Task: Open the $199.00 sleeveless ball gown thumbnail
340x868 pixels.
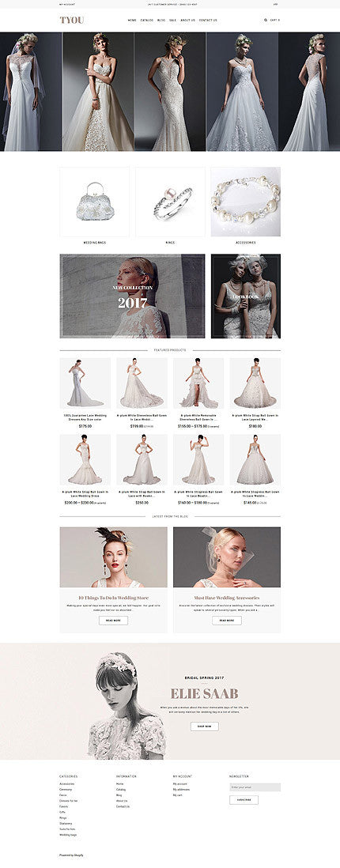Action: 142,383
